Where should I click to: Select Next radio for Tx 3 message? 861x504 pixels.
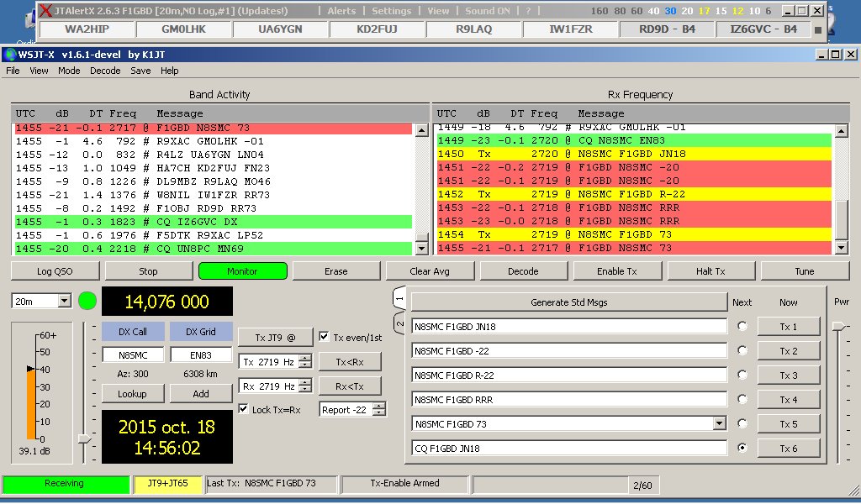click(x=742, y=375)
